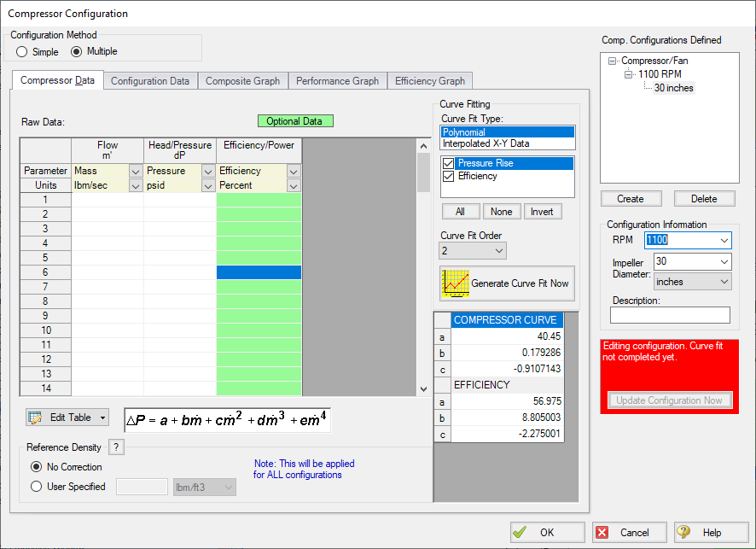Viewport: 756px width, 549px height.
Task: Click the Help lightbulb icon button
Action: point(683,532)
